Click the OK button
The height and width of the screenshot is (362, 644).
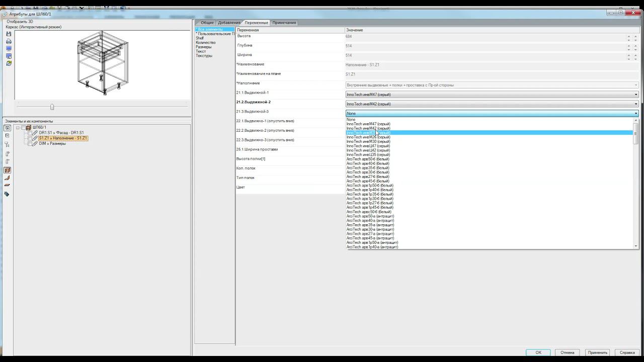tap(538, 352)
